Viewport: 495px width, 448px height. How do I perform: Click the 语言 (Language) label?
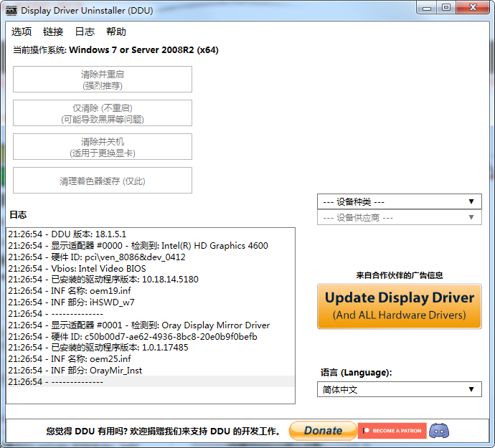point(356,373)
